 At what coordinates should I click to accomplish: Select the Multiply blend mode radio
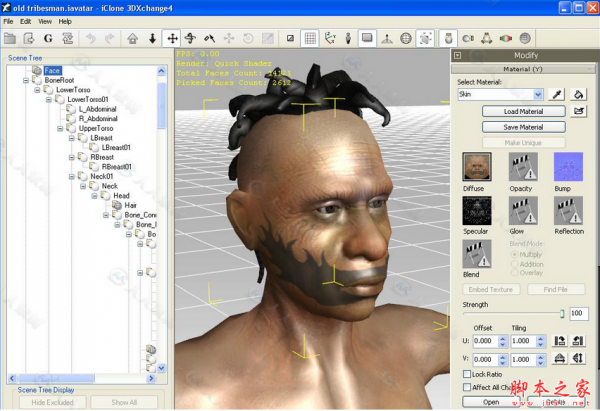[515, 255]
